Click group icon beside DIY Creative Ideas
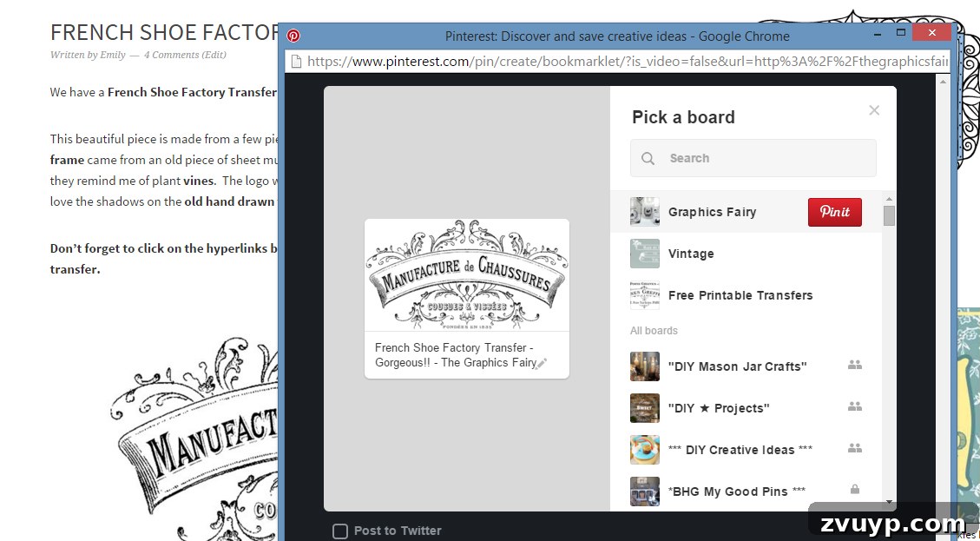 tap(855, 448)
